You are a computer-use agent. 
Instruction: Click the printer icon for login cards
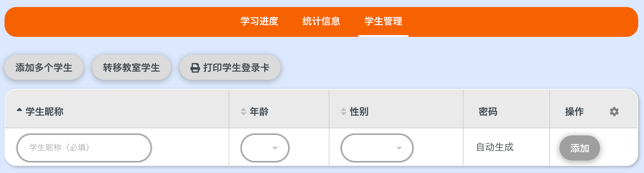pos(195,68)
